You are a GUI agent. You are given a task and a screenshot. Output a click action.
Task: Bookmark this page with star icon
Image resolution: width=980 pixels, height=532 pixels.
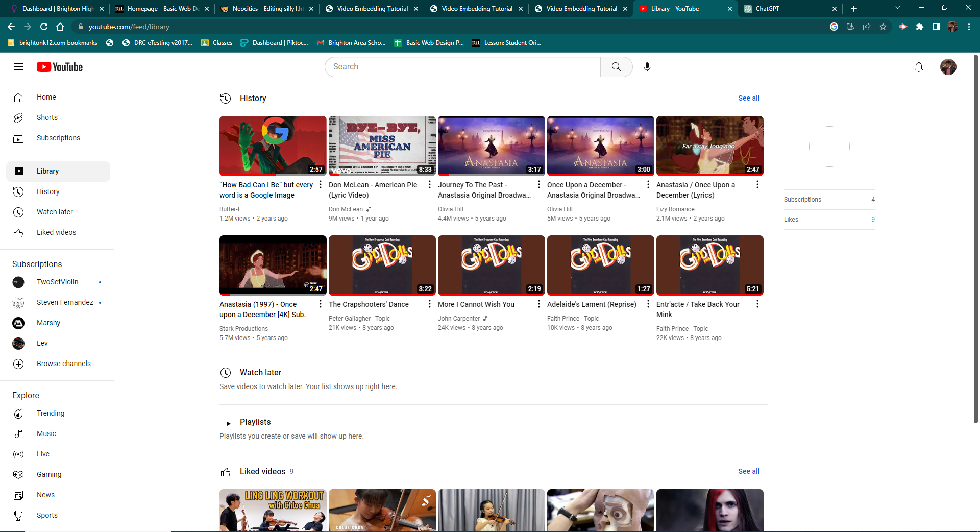883,27
